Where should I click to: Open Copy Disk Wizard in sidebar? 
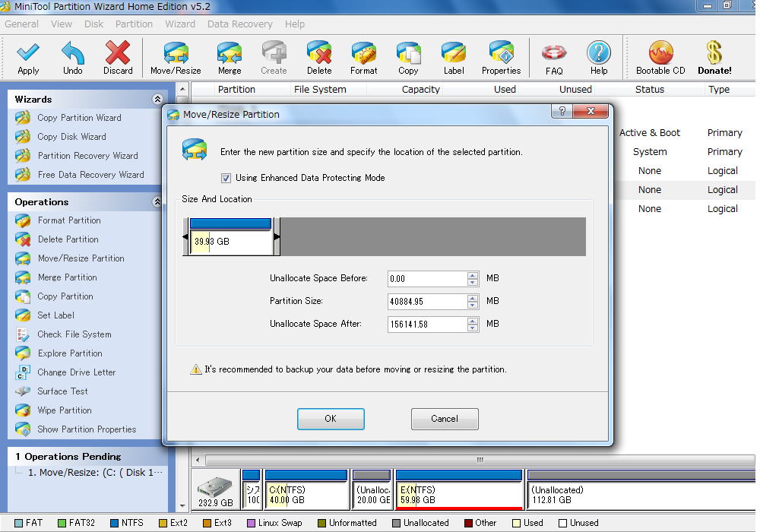71,137
